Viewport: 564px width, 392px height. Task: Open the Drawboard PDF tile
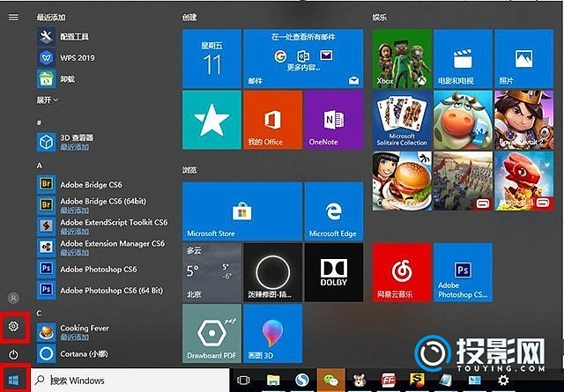click(x=211, y=333)
